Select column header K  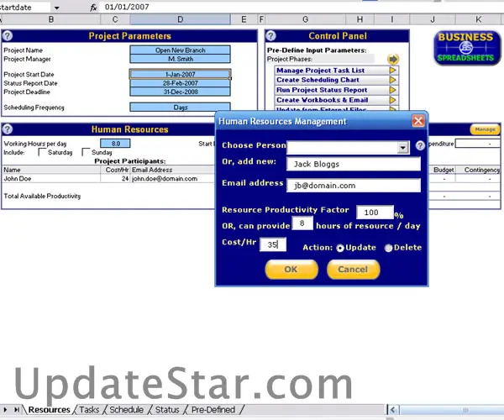[479, 19]
